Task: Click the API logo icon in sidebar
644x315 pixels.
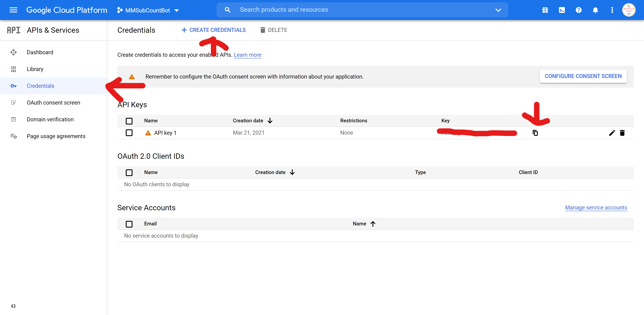Action: [x=13, y=30]
